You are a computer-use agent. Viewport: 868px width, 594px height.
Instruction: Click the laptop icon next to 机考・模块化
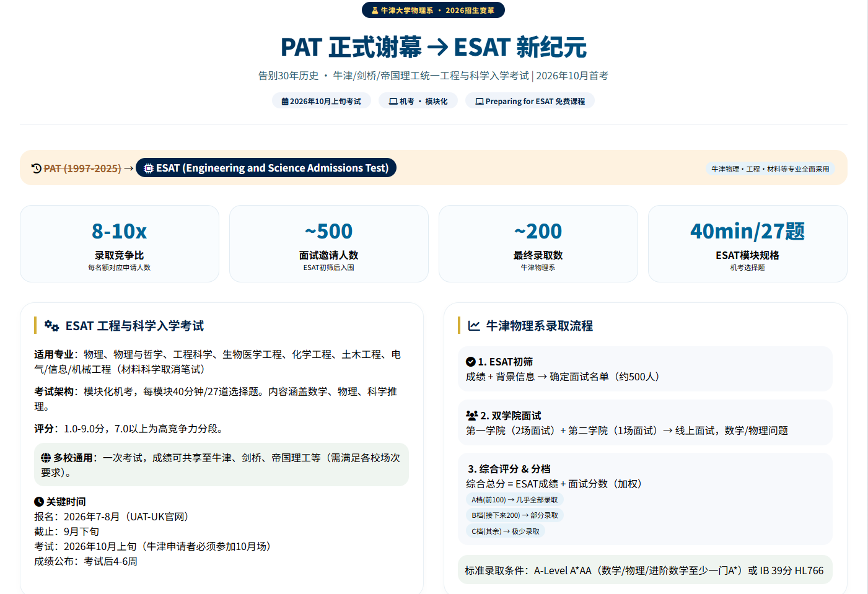pyautogui.click(x=393, y=102)
